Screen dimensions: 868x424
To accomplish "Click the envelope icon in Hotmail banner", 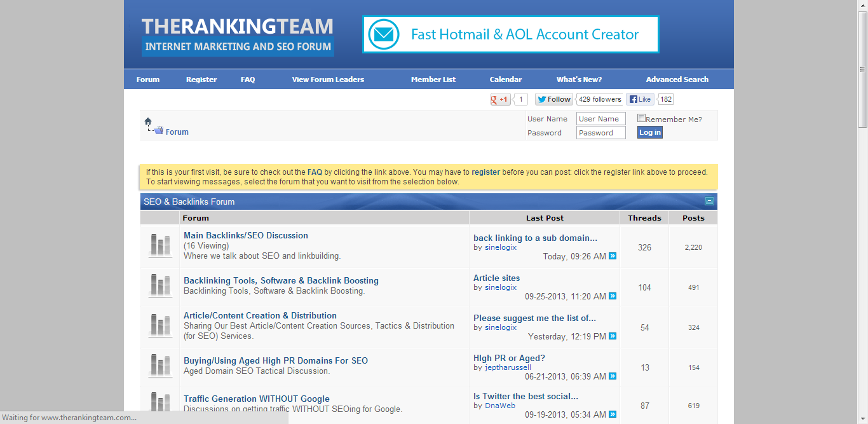I will coord(384,34).
